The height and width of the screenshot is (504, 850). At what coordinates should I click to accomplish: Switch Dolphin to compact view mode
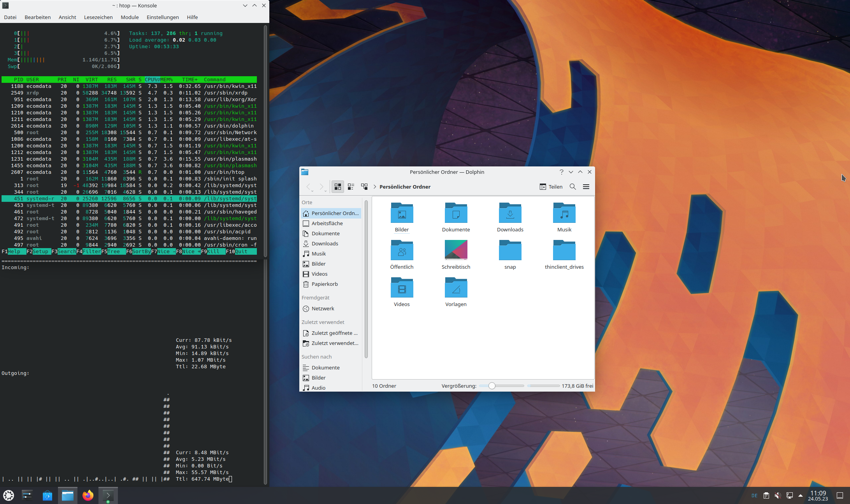point(351,187)
